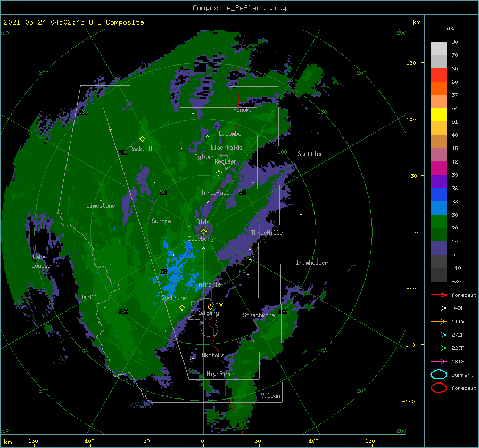
Task: Pick the orange swatch between 60 and 57 dBZ
Action: click(439, 88)
